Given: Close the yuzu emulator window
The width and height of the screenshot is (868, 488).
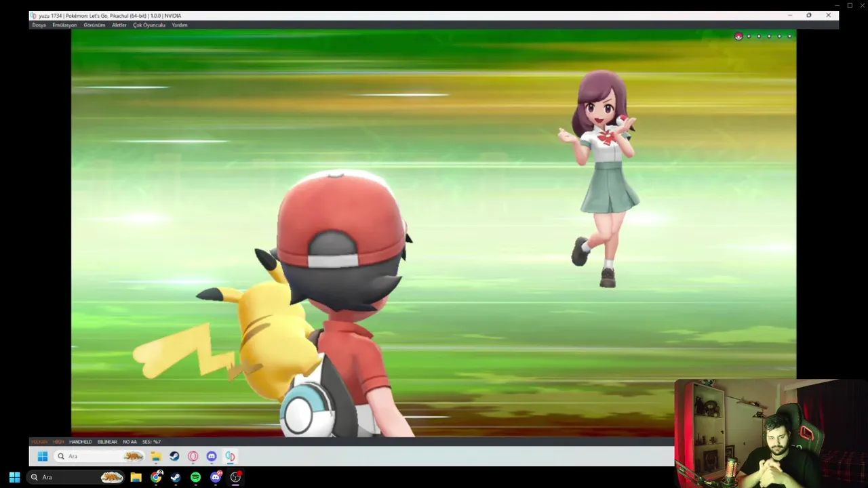Looking at the screenshot, I should (828, 15).
